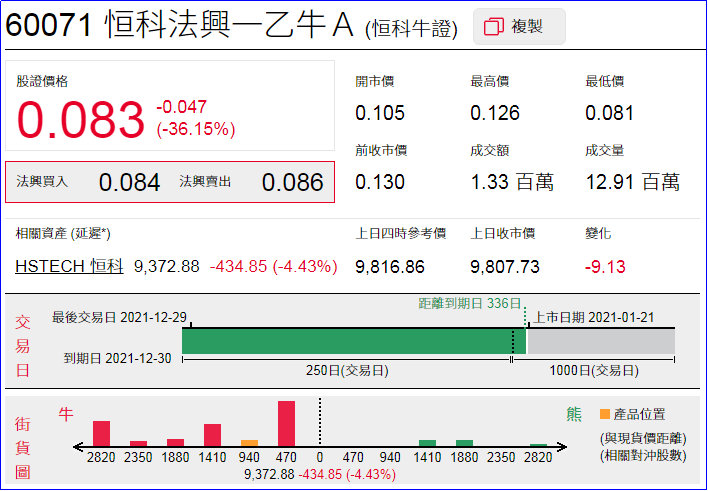This screenshot has width=708, height=491.
Task: Select the 最低價 value 0.081
Action: (610, 113)
